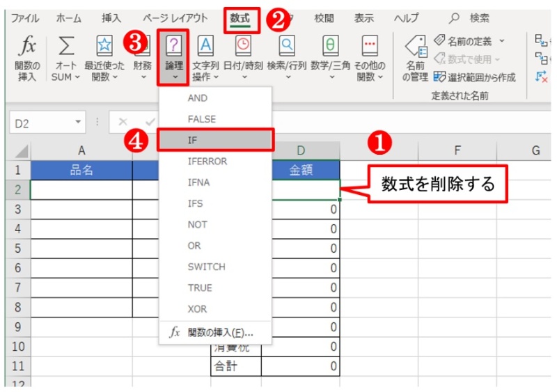
Task: Open the その他の関数 more functions icon
Action: coord(370,45)
